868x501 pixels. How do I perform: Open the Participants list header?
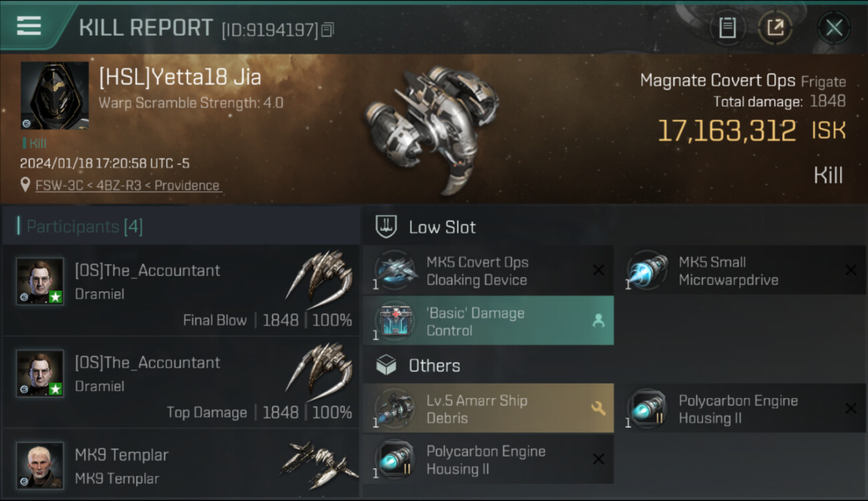point(84,226)
